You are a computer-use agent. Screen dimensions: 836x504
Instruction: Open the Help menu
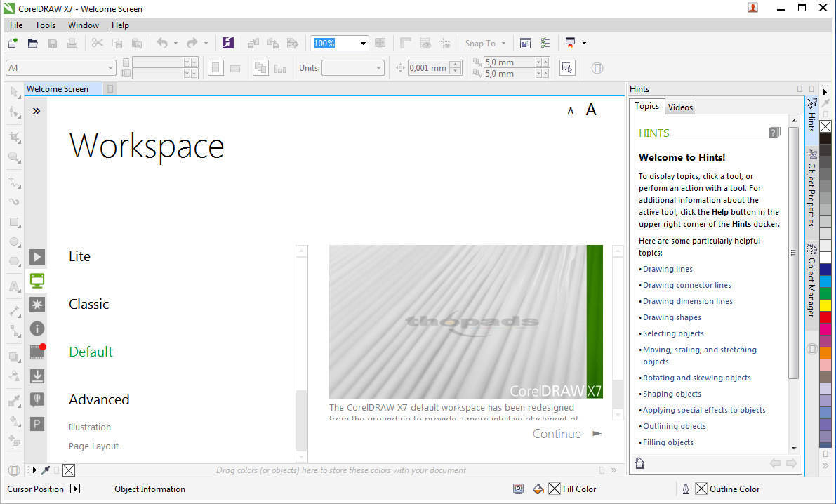pyautogui.click(x=120, y=25)
